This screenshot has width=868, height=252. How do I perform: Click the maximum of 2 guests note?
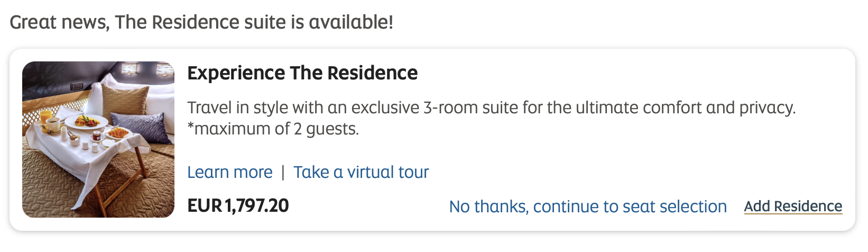click(x=273, y=129)
